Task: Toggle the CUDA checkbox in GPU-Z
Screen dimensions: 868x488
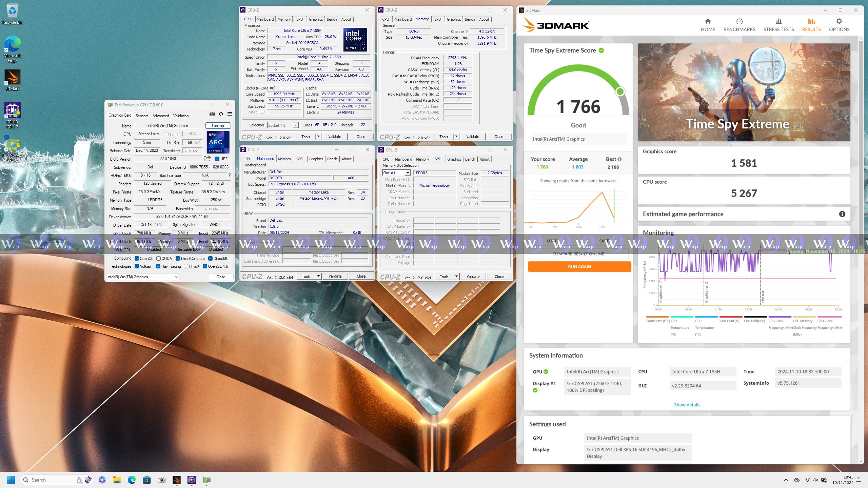Action: tap(158, 259)
